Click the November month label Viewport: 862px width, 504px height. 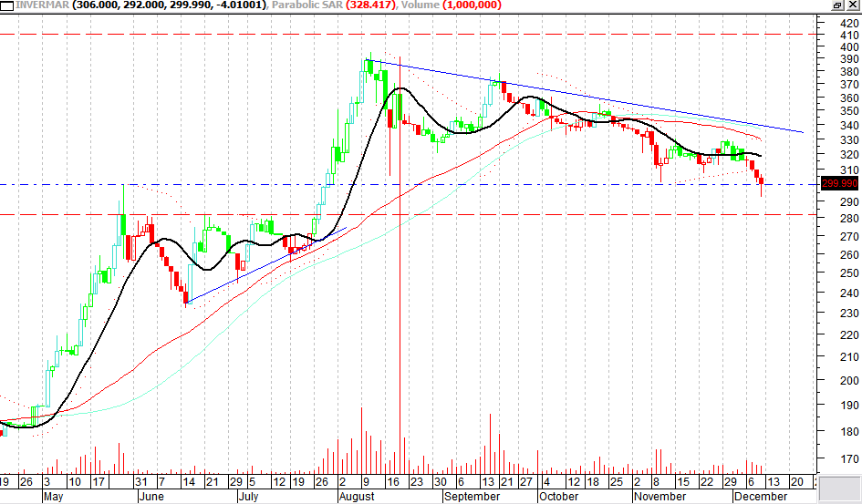click(659, 497)
